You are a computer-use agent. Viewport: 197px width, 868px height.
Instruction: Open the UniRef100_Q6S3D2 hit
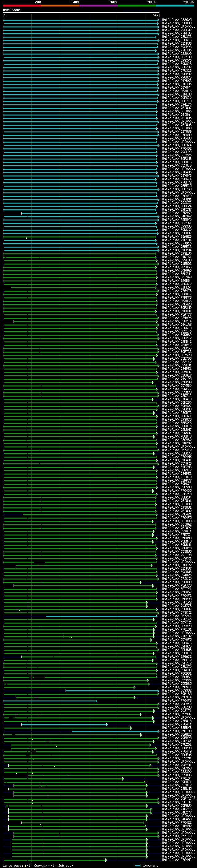[x=177, y=690]
